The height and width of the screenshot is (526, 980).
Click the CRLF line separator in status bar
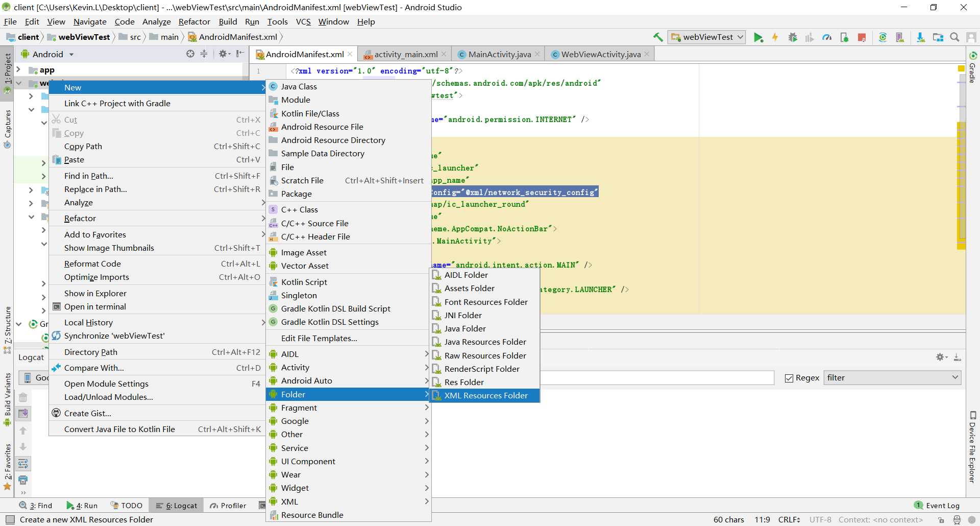(x=789, y=520)
